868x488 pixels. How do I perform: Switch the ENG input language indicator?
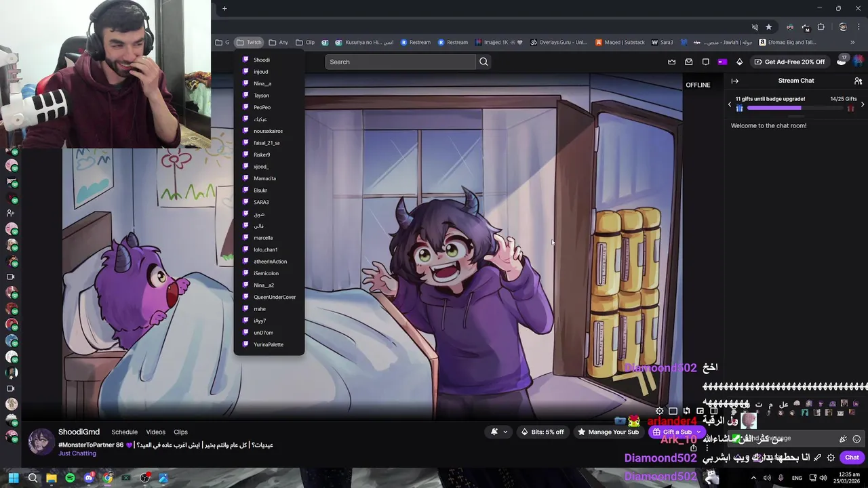pyautogui.click(x=797, y=478)
